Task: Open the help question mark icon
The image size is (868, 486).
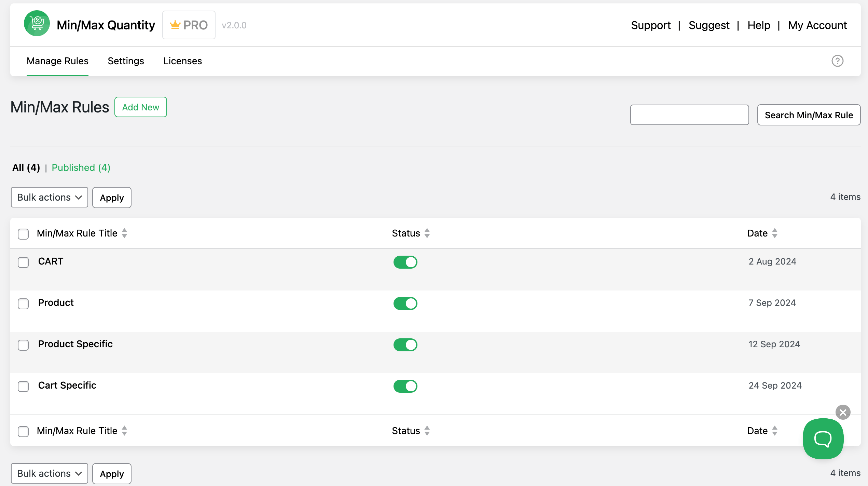Action: pos(838,61)
